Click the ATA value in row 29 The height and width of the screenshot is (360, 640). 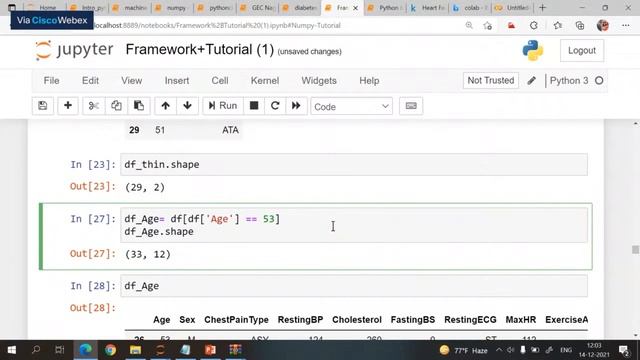pyautogui.click(x=230, y=130)
